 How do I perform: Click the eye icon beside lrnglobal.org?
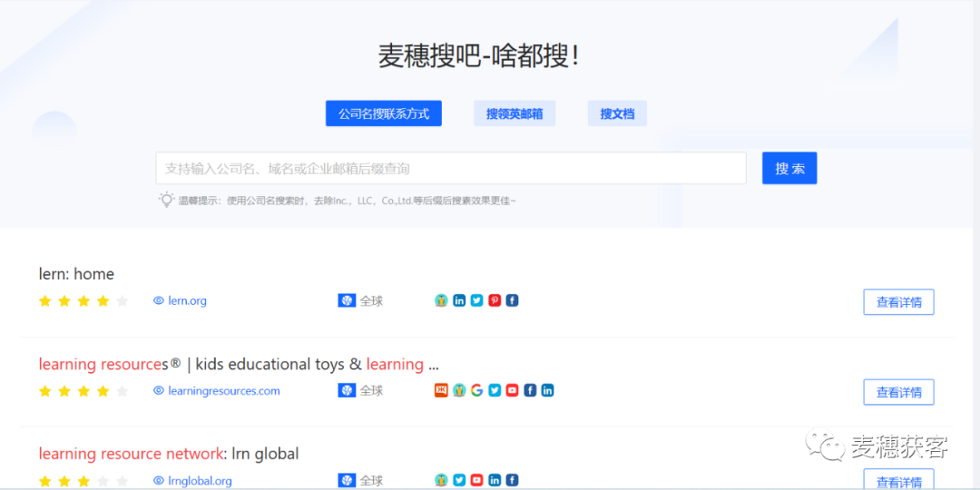pyautogui.click(x=158, y=481)
